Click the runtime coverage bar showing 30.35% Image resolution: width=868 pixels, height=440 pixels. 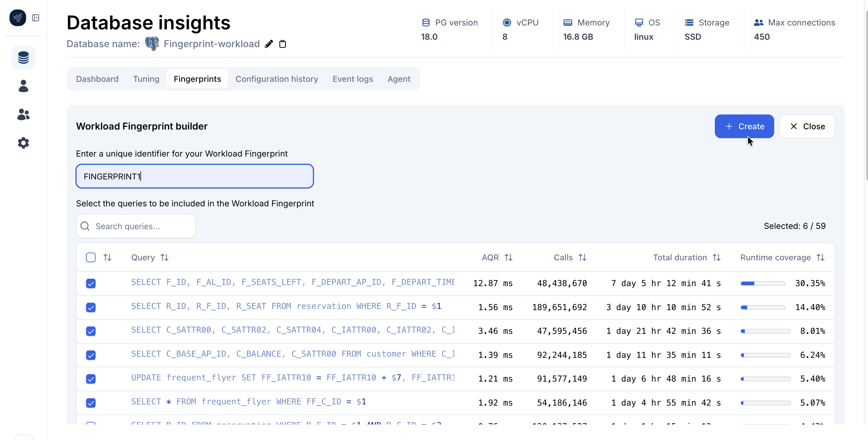point(763,283)
